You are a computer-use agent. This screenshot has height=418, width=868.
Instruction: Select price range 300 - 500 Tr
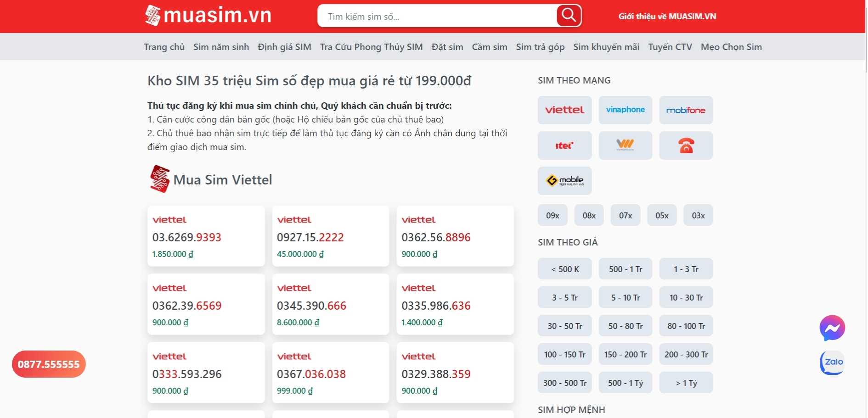tap(564, 383)
